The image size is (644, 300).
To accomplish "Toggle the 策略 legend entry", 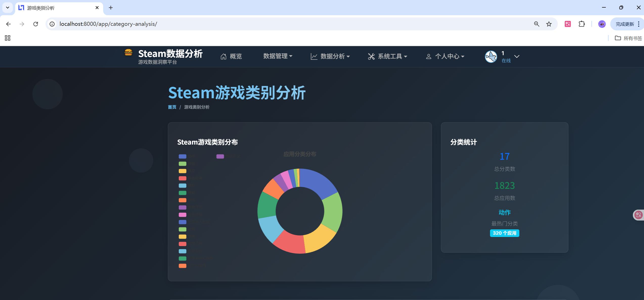I will tap(187, 193).
